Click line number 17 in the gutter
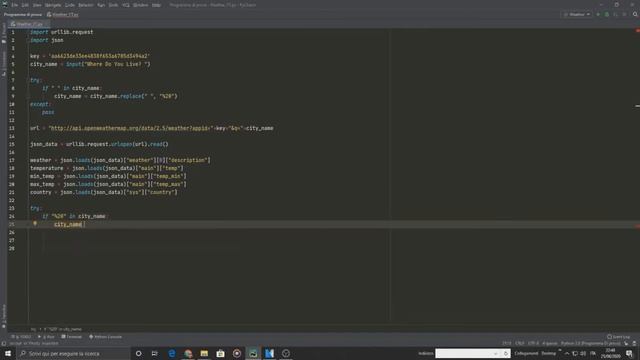640x360 pixels. (x=12, y=160)
